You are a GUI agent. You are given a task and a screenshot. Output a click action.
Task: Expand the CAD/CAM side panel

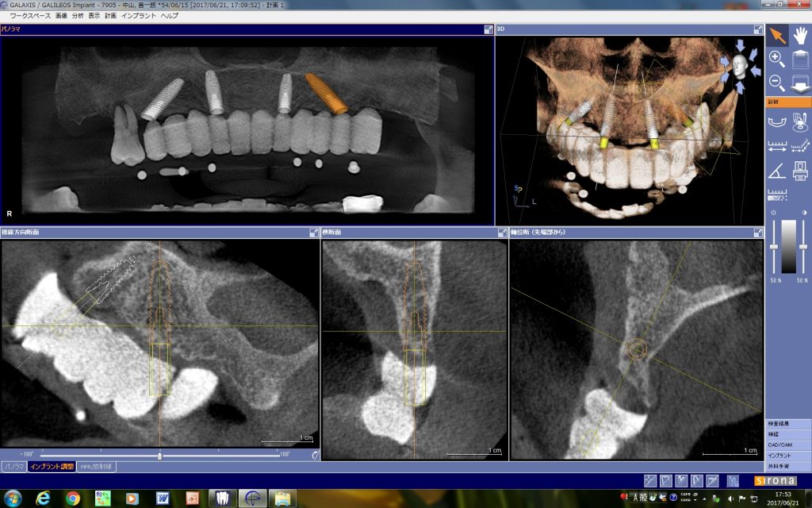point(788,445)
